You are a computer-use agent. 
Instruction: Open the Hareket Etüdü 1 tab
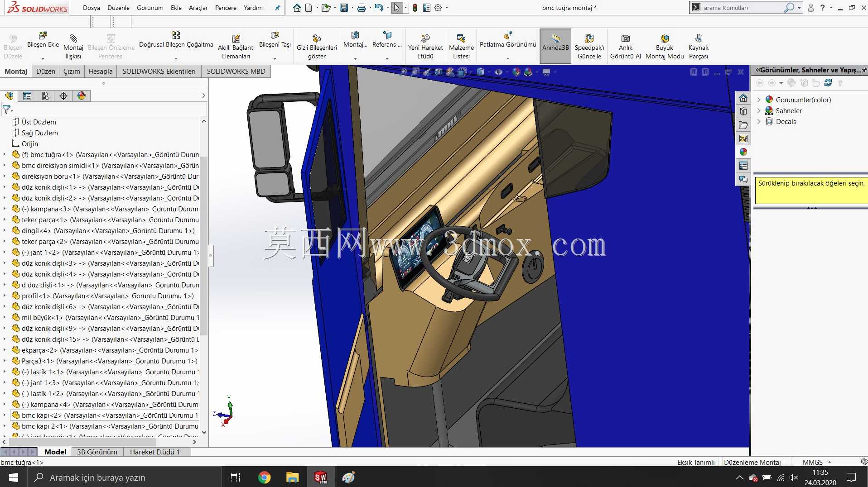coord(155,452)
